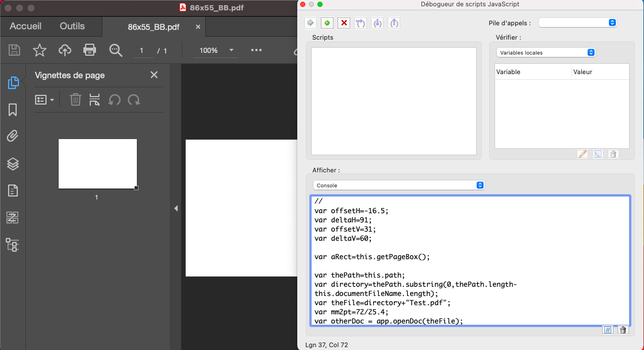The height and width of the screenshot is (350, 644).
Task: Click the Step into icon in debugger
Action: click(x=377, y=23)
